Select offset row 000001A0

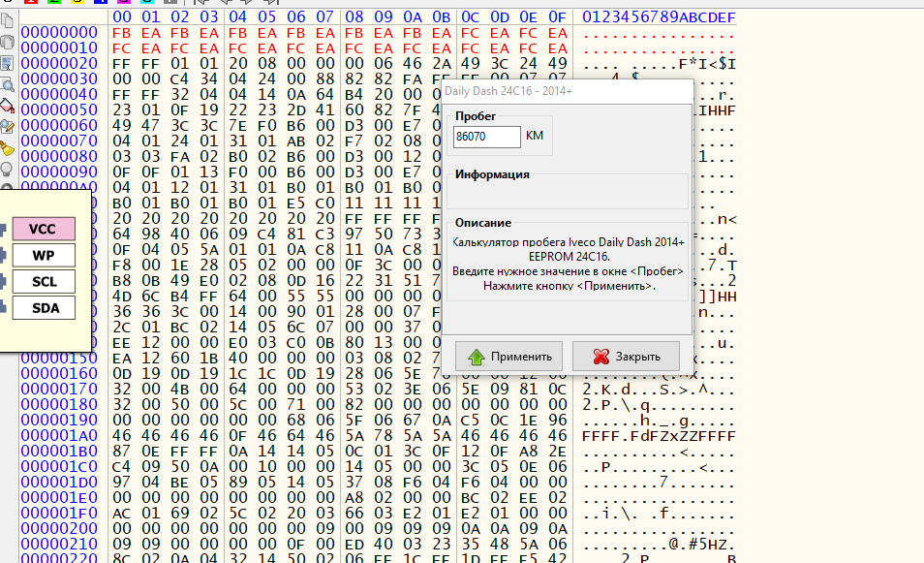[59, 436]
